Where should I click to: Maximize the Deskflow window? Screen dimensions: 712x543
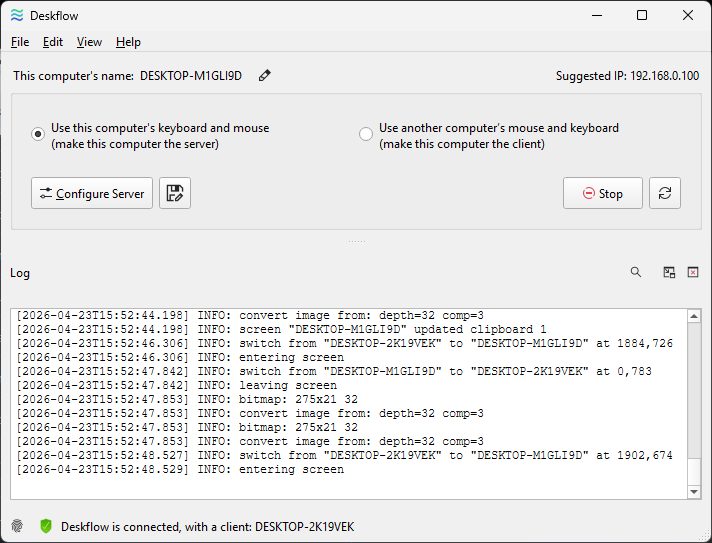pyautogui.click(x=642, y=15)
